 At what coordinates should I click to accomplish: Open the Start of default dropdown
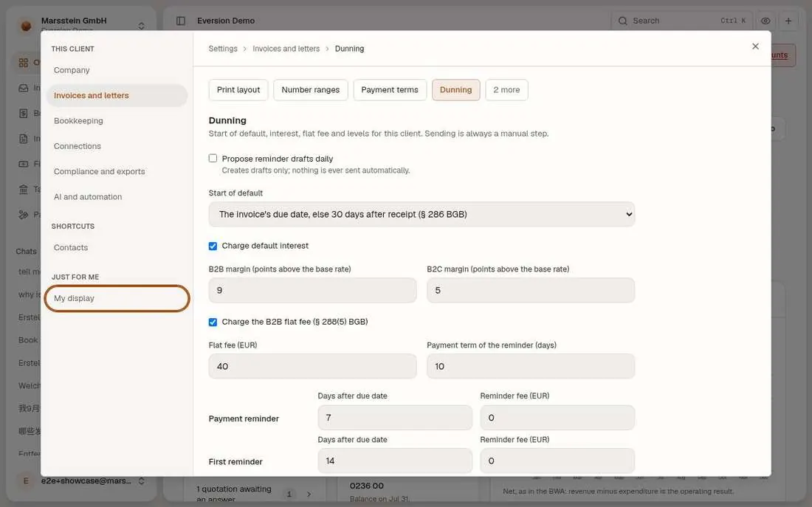422,215
